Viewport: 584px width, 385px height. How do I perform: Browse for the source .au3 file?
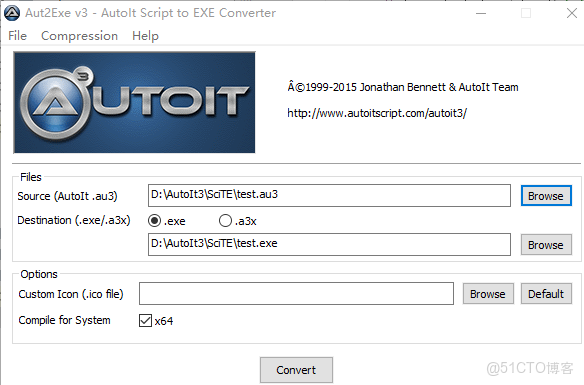click(x=546, y=196)
